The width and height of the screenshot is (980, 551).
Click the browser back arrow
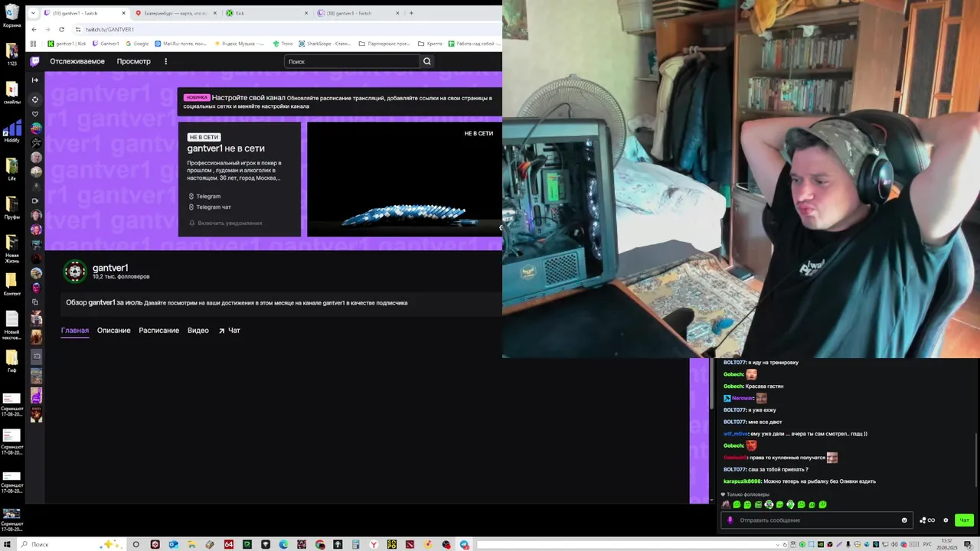coord(34,29)
